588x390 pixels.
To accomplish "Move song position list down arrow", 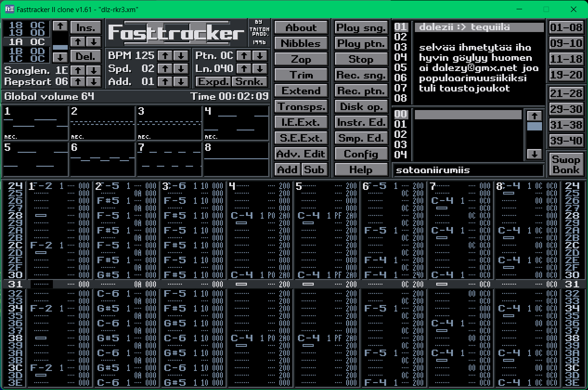I will click(x=60, y=57).
